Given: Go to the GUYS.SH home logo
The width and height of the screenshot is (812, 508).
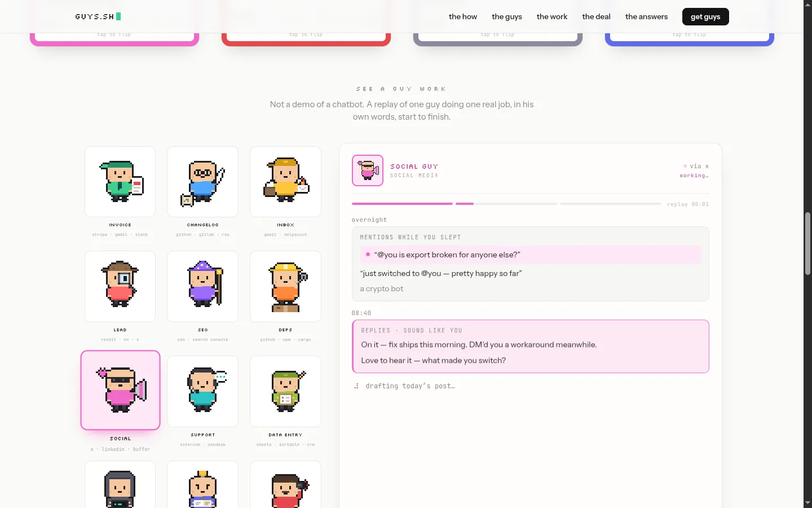Looking at the screenshot, I should tap(98, 16).
